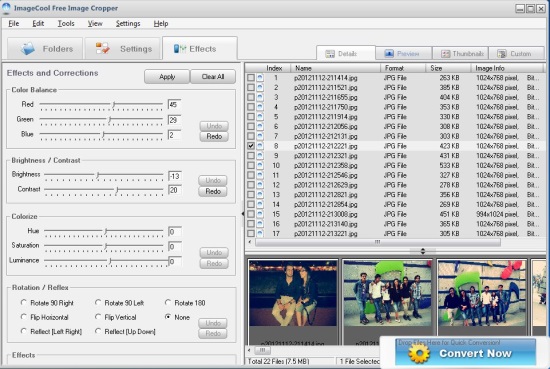The image size is (550, 369).
Task: Click the gear icon on Convert Now
Action: (x=418, y=353)
